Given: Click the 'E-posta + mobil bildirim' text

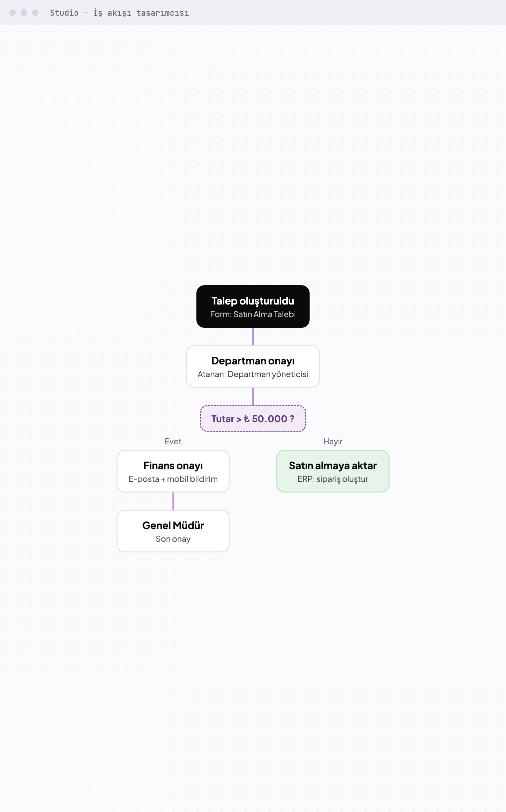Looking at the screenshot, I should (x=173, y=479).
